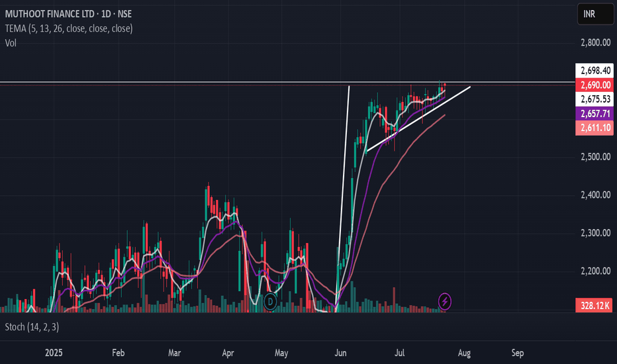The height and width of the screenshot is (364, 617).
Task: Click the purple 2,657.71 TEMA value label
Action: [594, 114]
